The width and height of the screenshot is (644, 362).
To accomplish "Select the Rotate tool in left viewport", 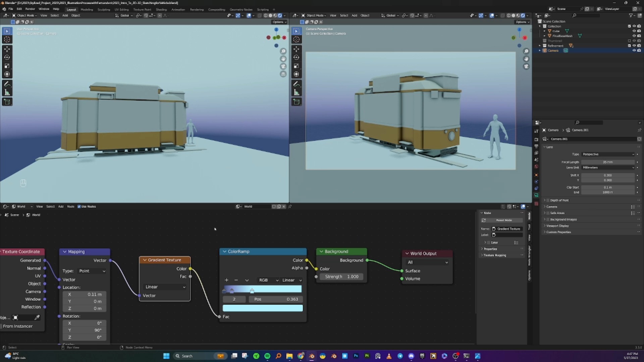I will 7,57.
